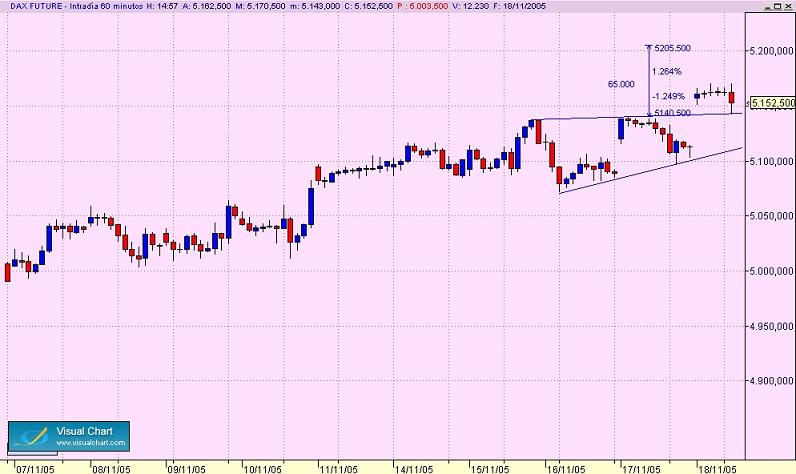Select the -1.249% measurement label

pos(669,96)
